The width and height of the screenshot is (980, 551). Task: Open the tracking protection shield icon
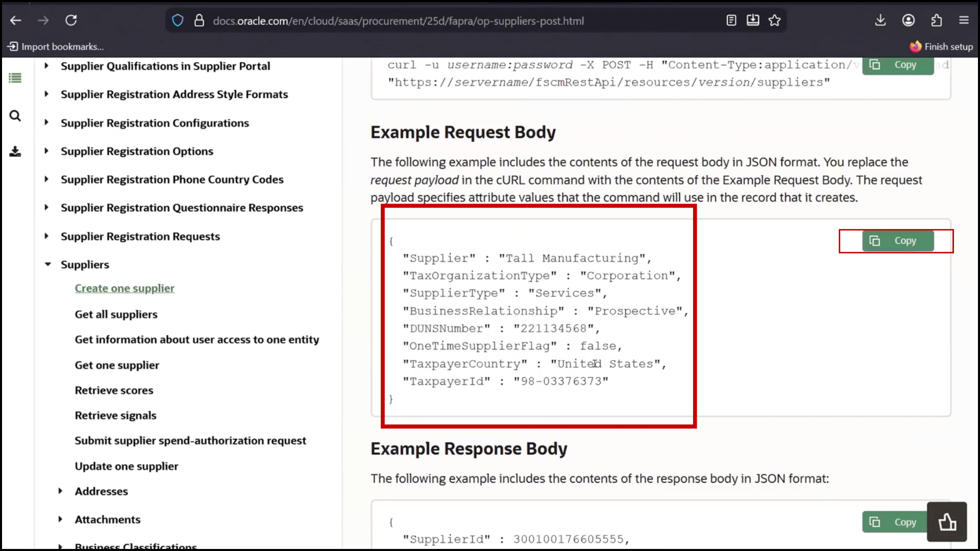[x=178, y=20]
